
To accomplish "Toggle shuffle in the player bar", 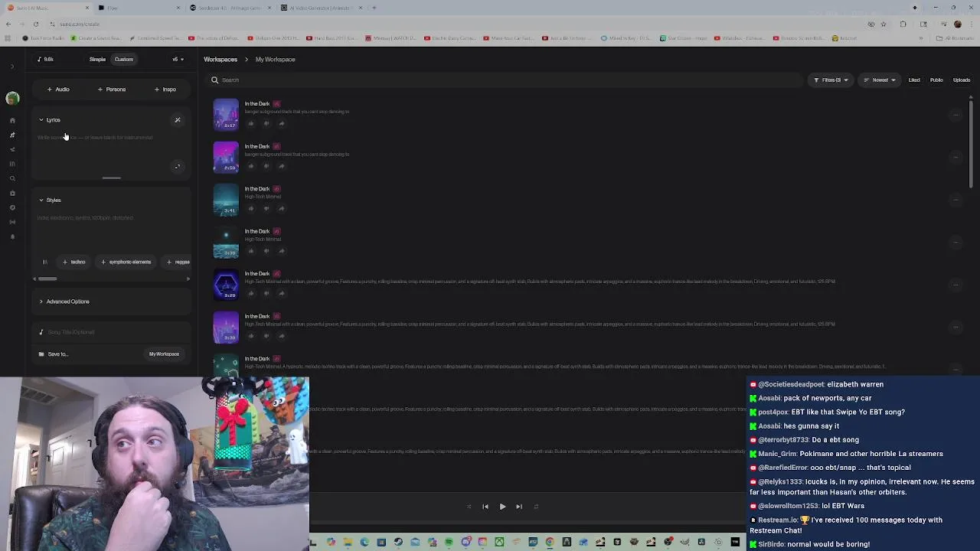I will [469, 507].
